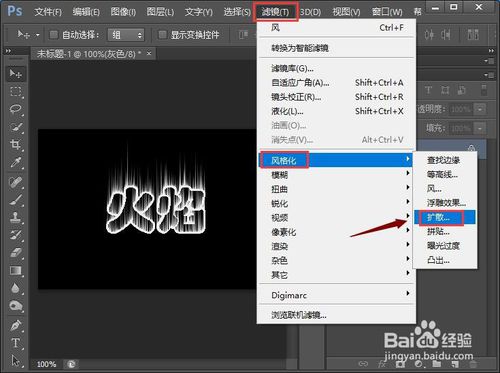Select the Pen tool
500x373 pixels.
15,325
